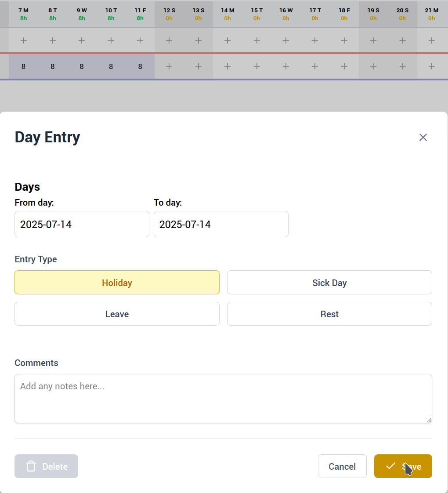448x493 pixels.
Task: Add bottom row entry for 19 S
Action: 373,66
